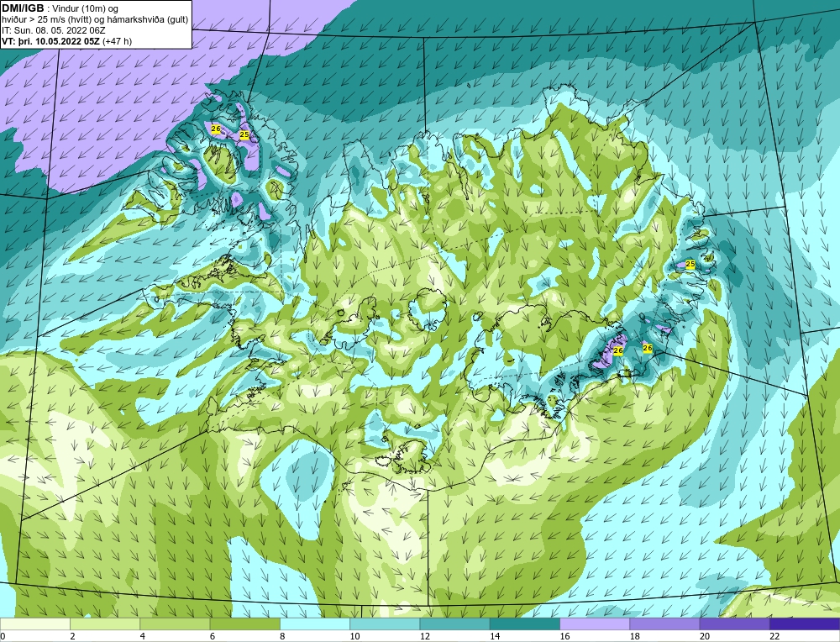Click the legend scale number 0
The image size is (840, 642).
pos(3,636)
